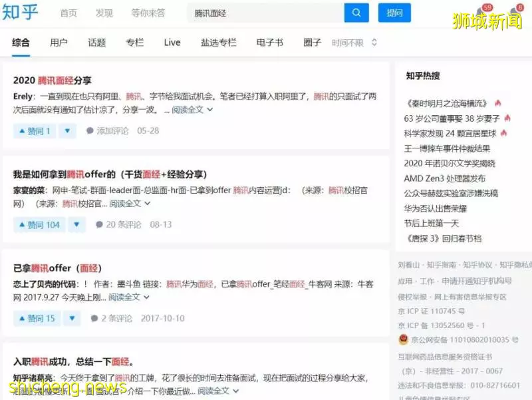Open notifications bell with 59 badge
The image size is (532, 400).
point(483,11)
